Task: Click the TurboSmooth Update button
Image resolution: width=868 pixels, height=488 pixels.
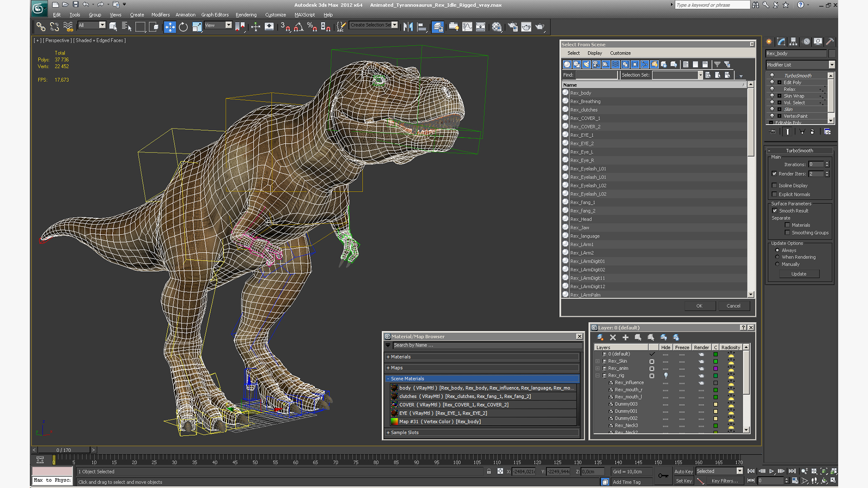Action: pyautogui.click(x=799, y=274)
